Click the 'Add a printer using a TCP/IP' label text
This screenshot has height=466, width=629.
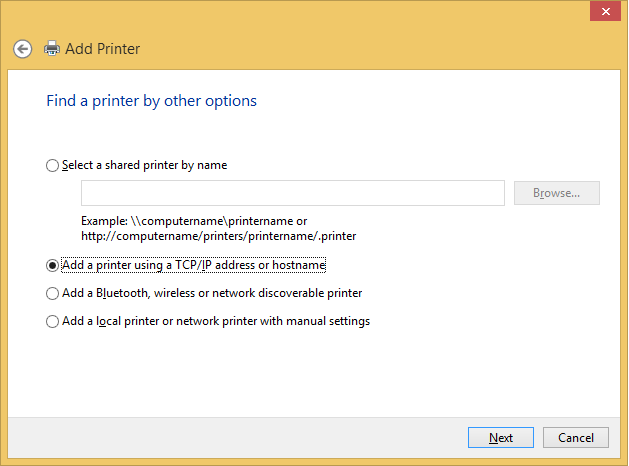click(194, 265)
